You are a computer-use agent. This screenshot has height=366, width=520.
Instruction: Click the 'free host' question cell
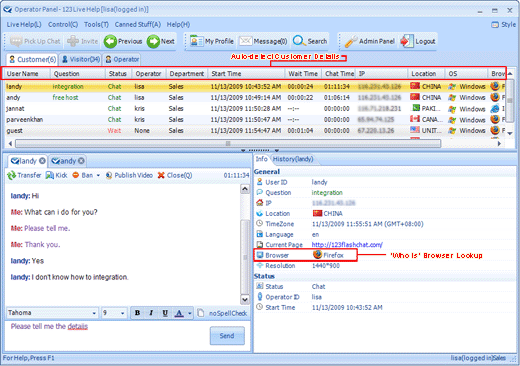tap(65, 98)
